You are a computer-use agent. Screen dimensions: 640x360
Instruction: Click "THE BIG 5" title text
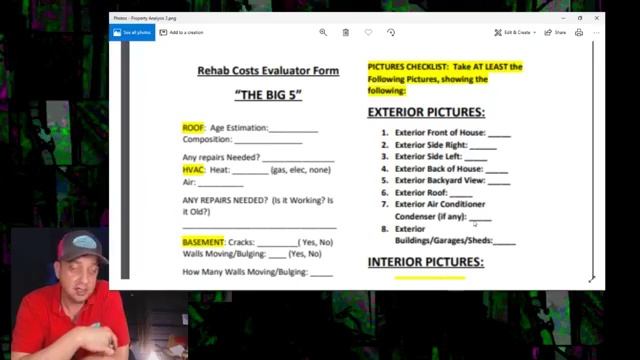pyautogui.click(x=268, y=95)
